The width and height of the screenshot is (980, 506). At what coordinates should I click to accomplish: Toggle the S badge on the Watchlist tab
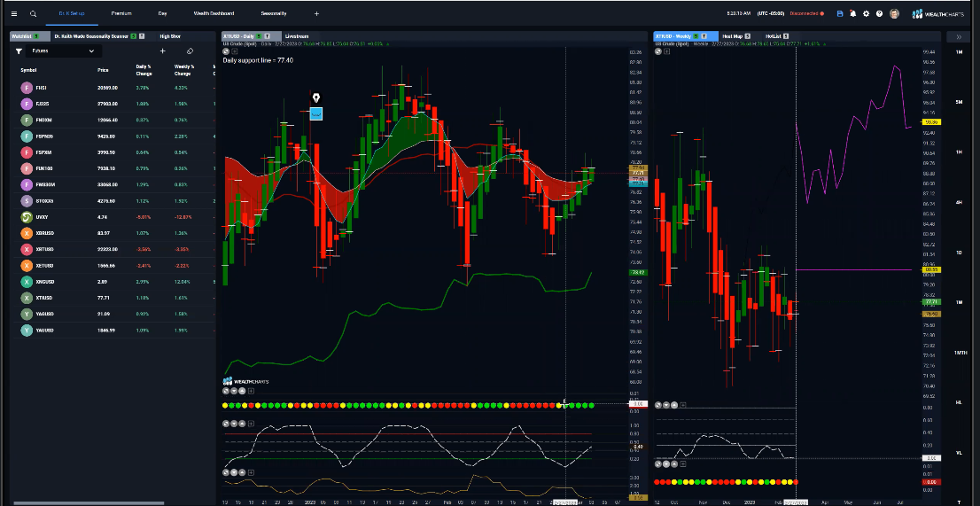click(36, 36)
